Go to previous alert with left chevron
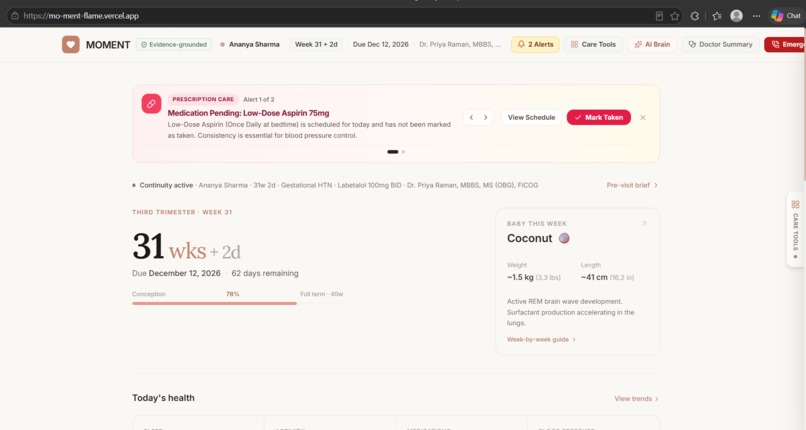 pyautogui.click(x=471, y=118)
